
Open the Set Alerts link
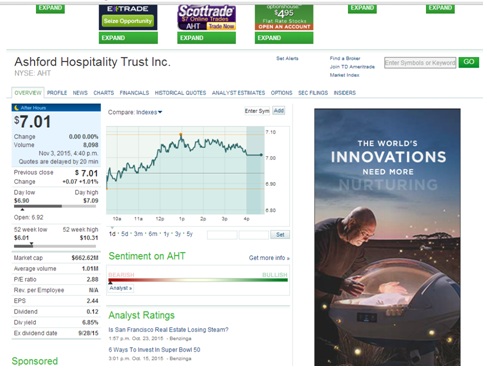click(287, 58)
